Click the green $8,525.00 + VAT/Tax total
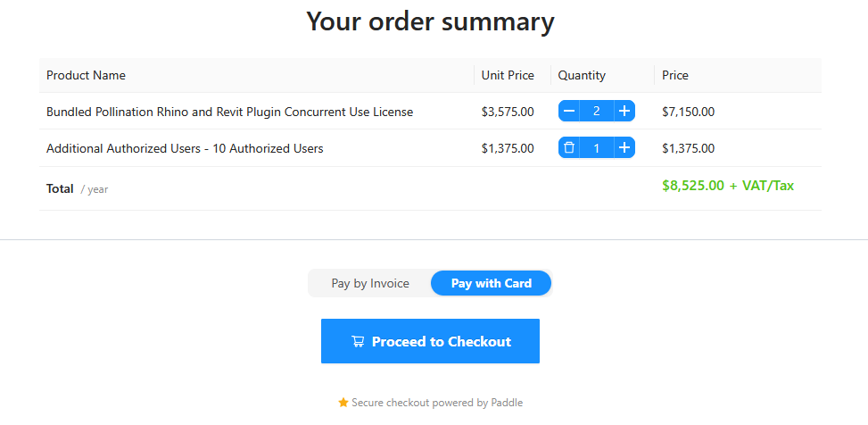This screenshot has width=868, height=425. tap(728, 186)
